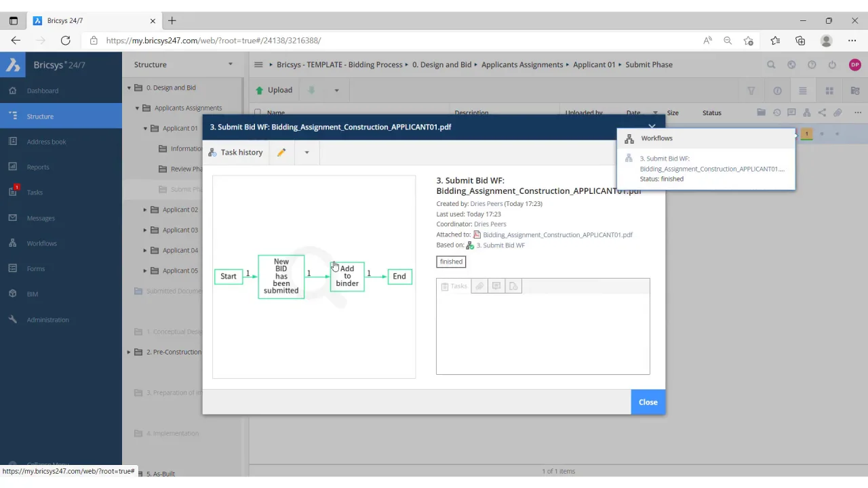Click the BIM sidebar icon
The image size is (868, 488).
[x=13, y=294]
